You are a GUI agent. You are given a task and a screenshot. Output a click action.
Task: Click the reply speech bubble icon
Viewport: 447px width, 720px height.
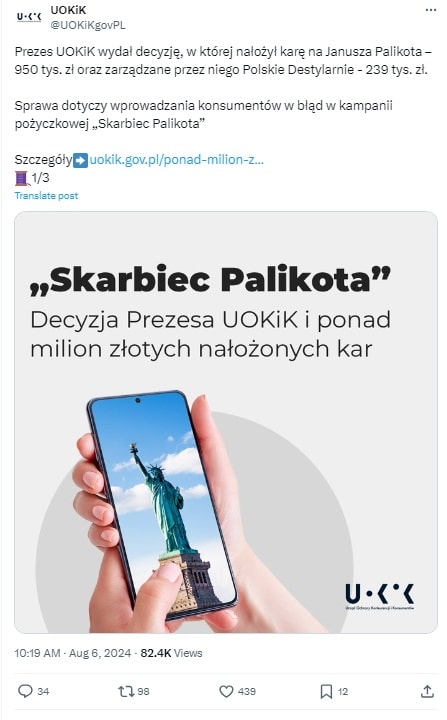[25, 691]
